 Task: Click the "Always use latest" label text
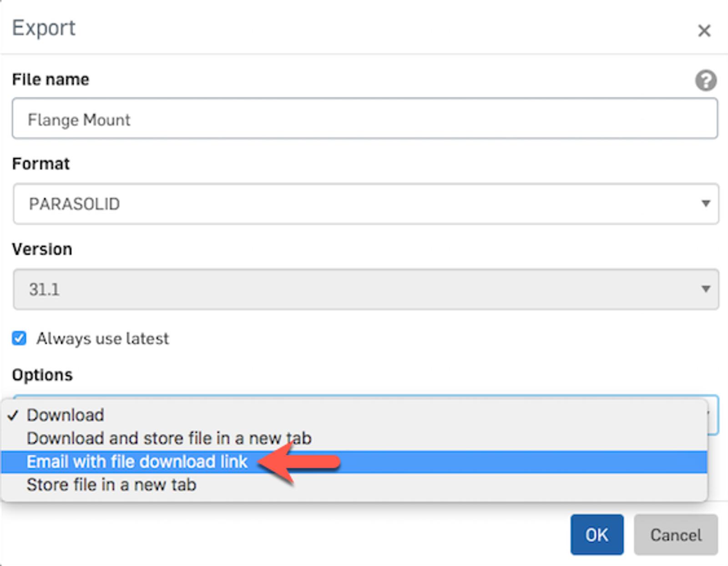[102, 339]
